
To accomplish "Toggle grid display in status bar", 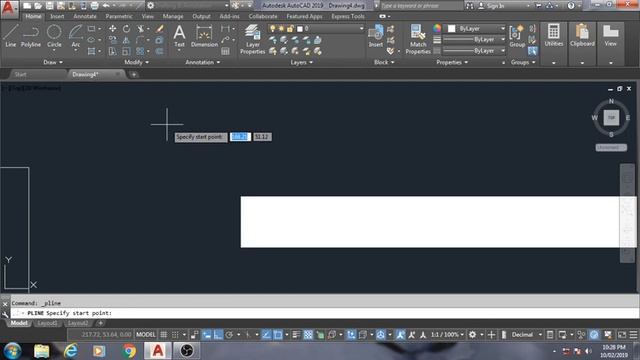I will (164, 335).
